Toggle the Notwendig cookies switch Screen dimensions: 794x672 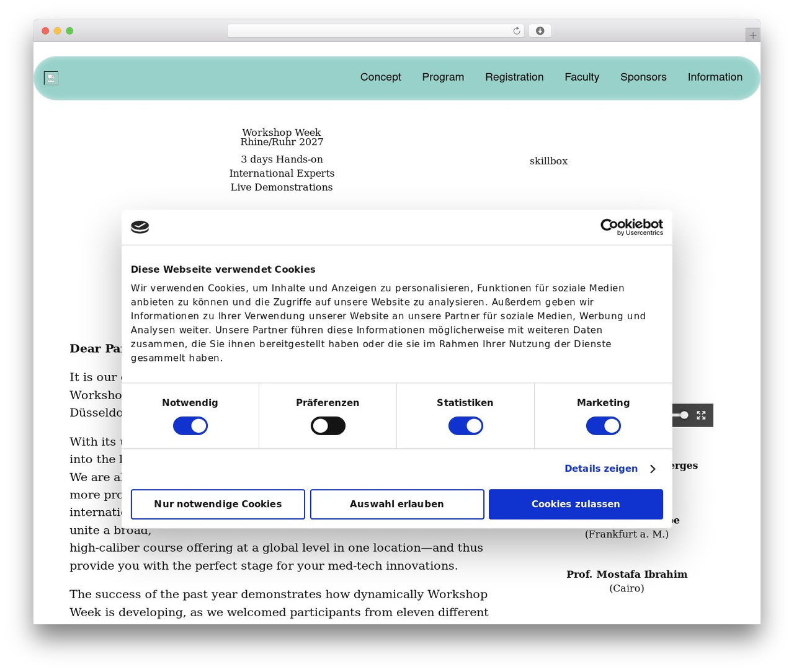pyautogui.click(x=190, y=426)
